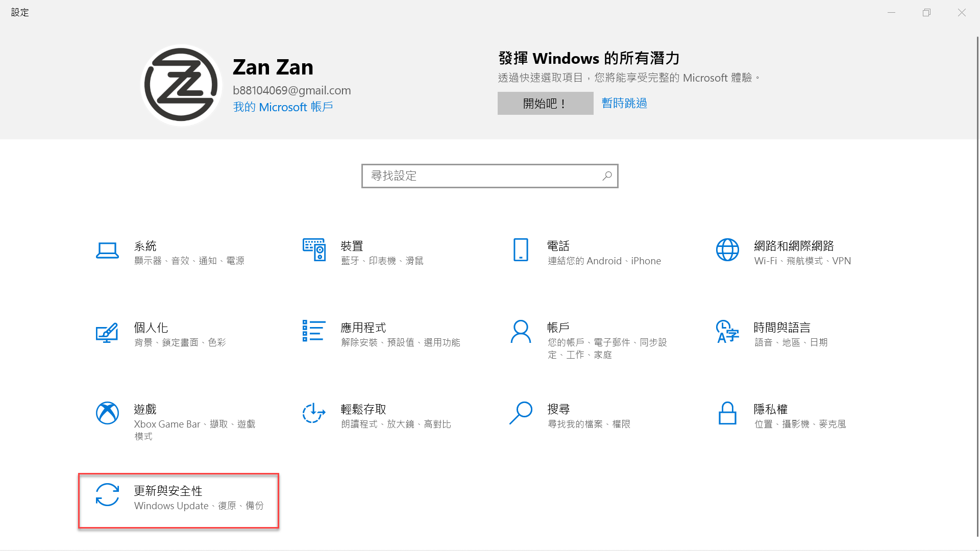Open 時間與語言 settings title
The height and width of the screenshot is (551, 980).
click(782, 328)
